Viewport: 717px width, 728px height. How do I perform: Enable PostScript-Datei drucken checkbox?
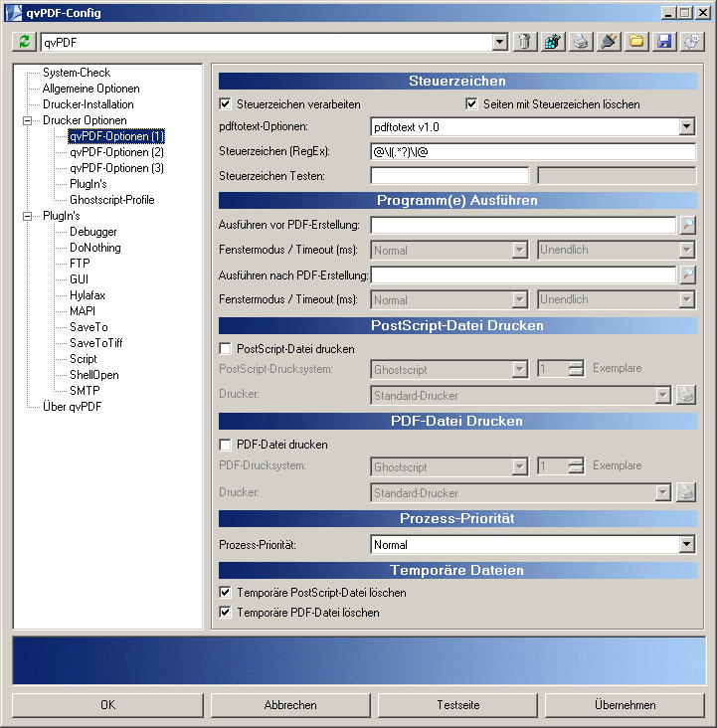(225, 349)
